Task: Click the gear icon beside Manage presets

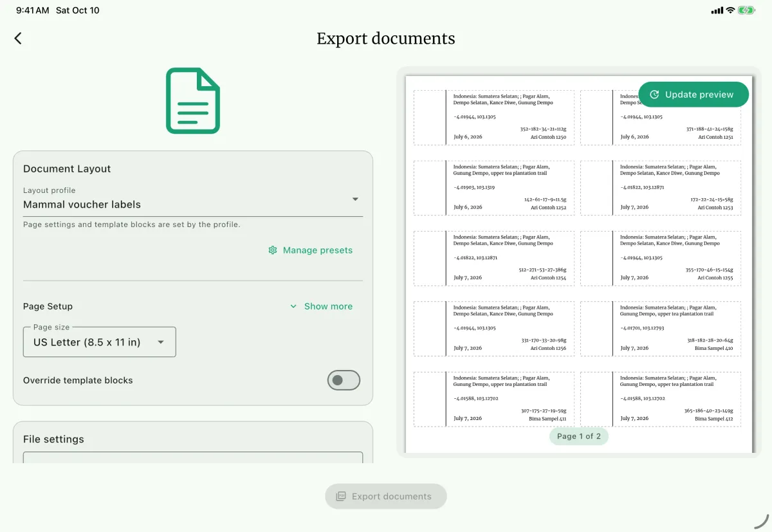Action: coord(273,250)
